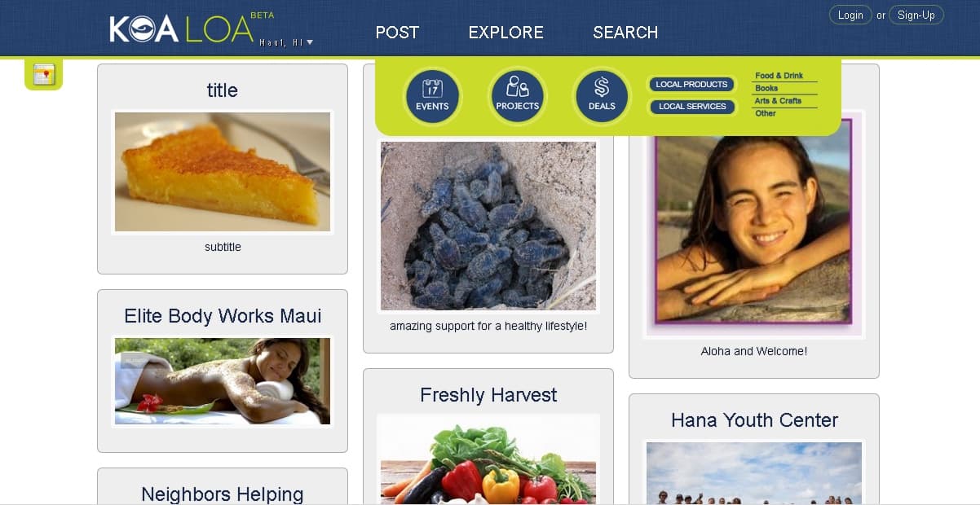Select Local Services button
The image size is (980, 505).
point(692,107)
